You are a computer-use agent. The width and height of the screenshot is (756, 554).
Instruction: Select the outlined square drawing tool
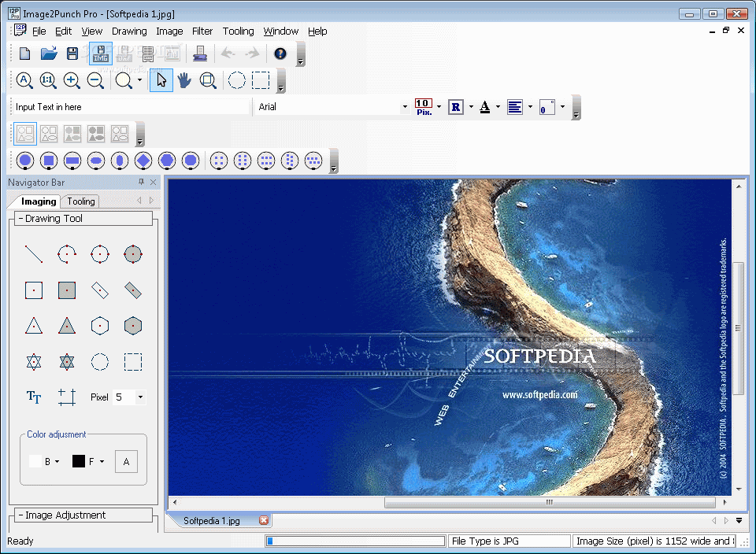[34, 290]
